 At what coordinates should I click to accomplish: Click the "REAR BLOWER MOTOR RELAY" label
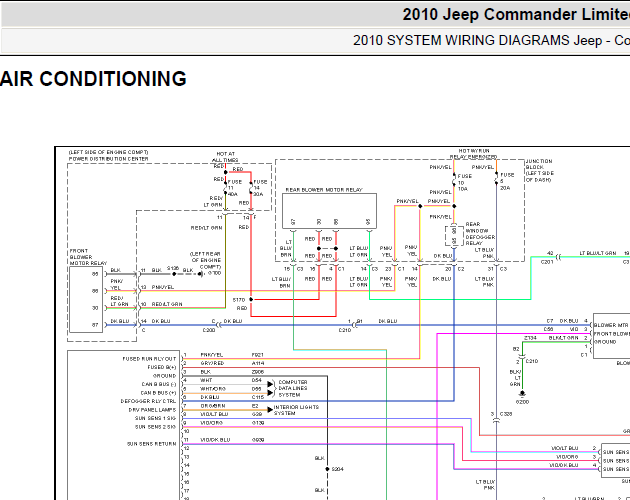click(x=324, y=190)
